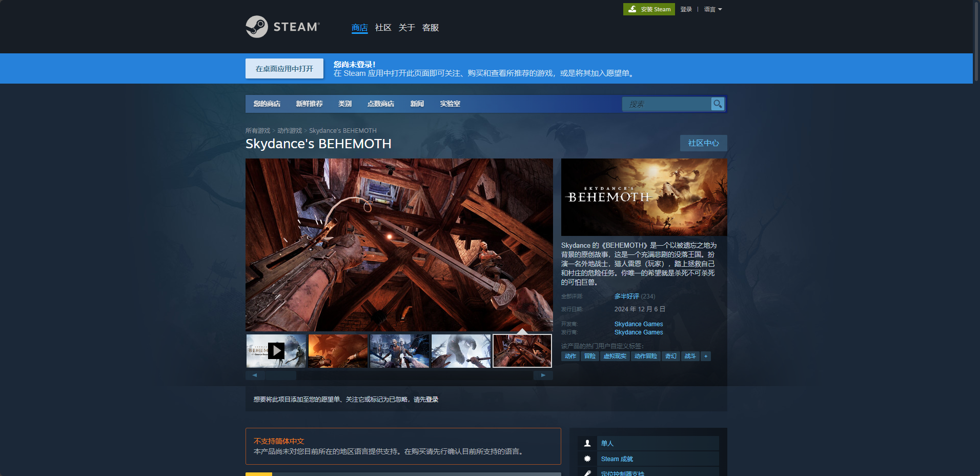Select the white beast screenshot thumbnail
980x476 pixels.
[461, 351]
